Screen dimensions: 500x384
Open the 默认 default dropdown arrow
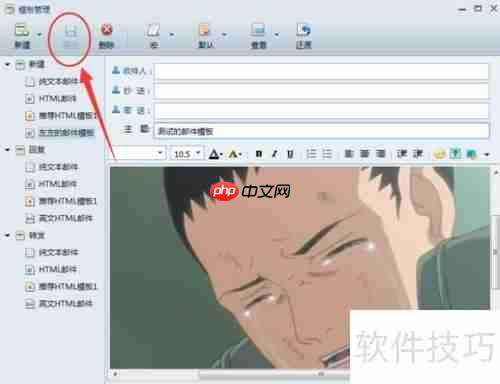[224, 34]
